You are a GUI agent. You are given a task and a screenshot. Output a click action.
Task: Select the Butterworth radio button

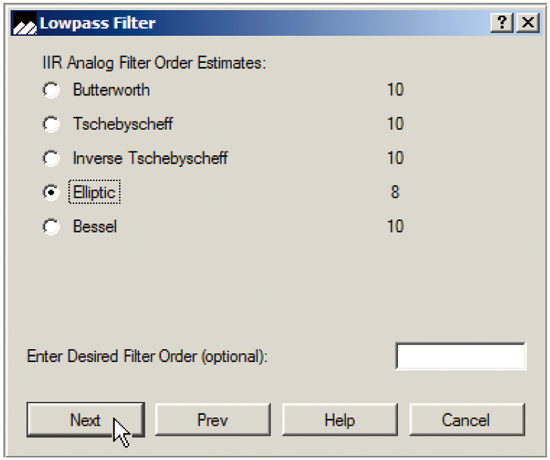(51, 90)
